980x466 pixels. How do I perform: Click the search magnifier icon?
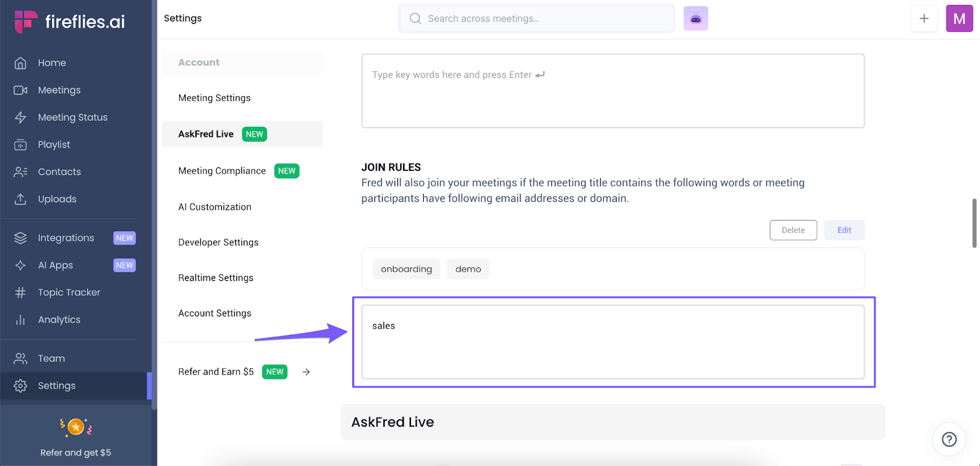click(x=415, y=18)
